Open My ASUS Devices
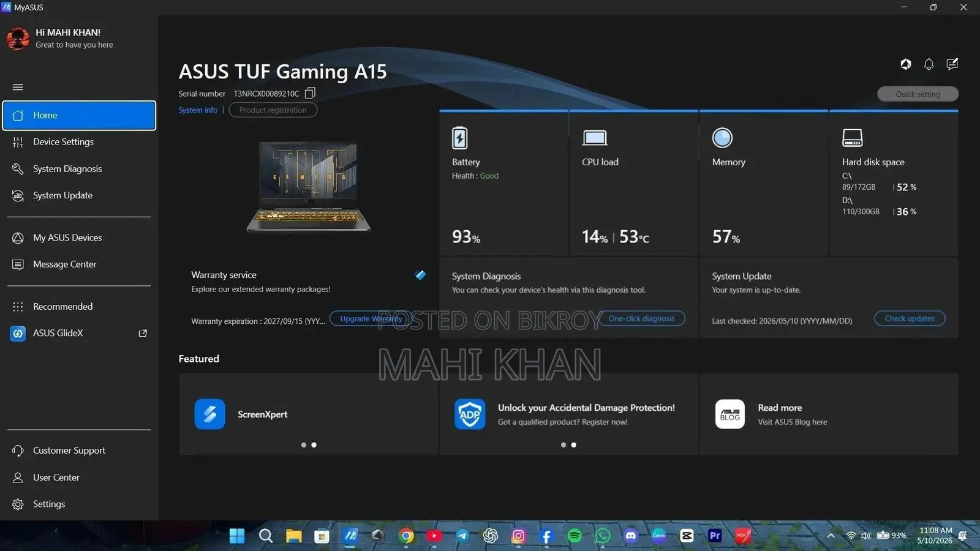Image resolution: width=980 pixels, height=551 pixels. 79,238
